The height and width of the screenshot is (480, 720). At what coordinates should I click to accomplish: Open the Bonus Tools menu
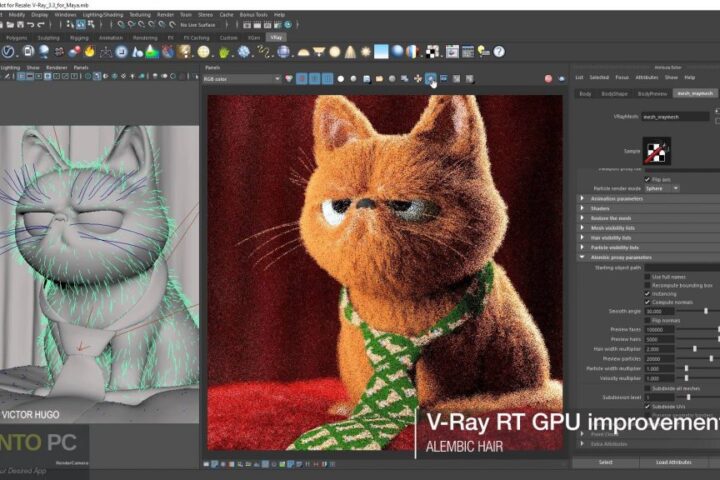click(x=253, y=15)
